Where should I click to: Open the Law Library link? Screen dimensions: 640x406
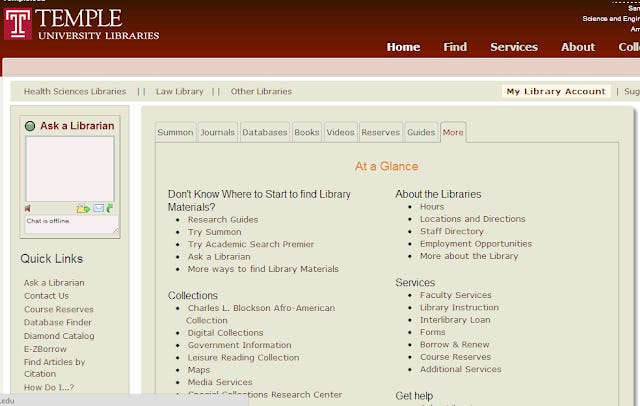point(180,91)
